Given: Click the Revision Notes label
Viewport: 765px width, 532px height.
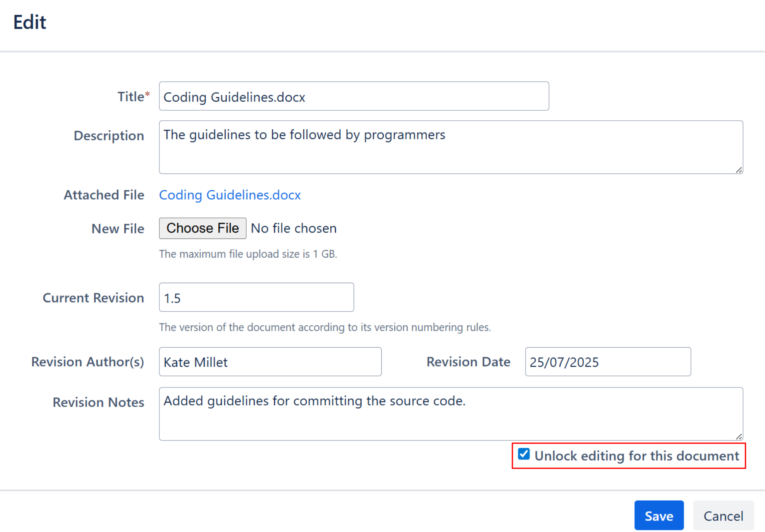Looking at the screenshot, I should point(98,403).
